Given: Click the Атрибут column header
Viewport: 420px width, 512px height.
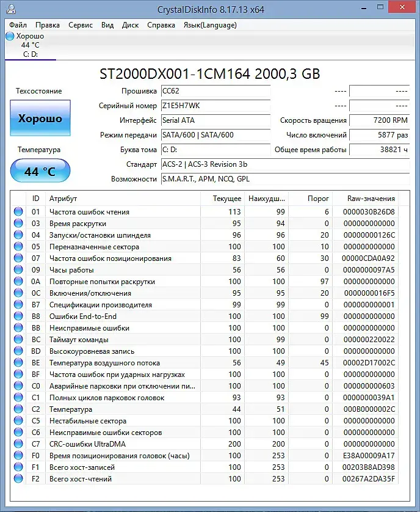Looking at the screenshot, I should pyautogui.click(x=123, y=199).
